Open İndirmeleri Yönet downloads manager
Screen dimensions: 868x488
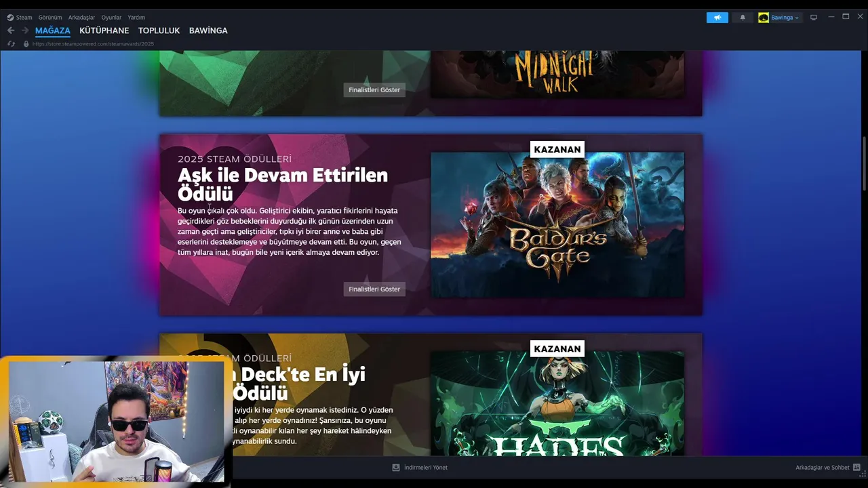(x=426, y=468)
